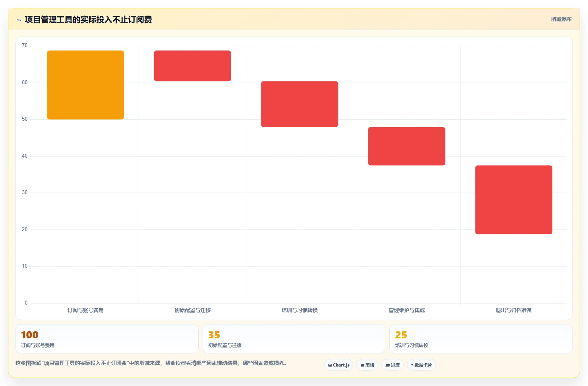This screenshot has width=588, height=386.
Task: Click the y-axis tick 50
Action: pos(25,119)
